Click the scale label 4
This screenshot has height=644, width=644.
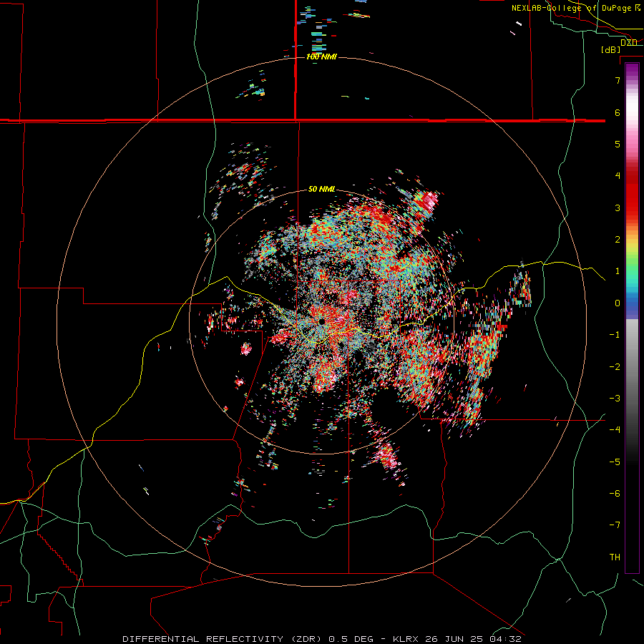point(618,176)
